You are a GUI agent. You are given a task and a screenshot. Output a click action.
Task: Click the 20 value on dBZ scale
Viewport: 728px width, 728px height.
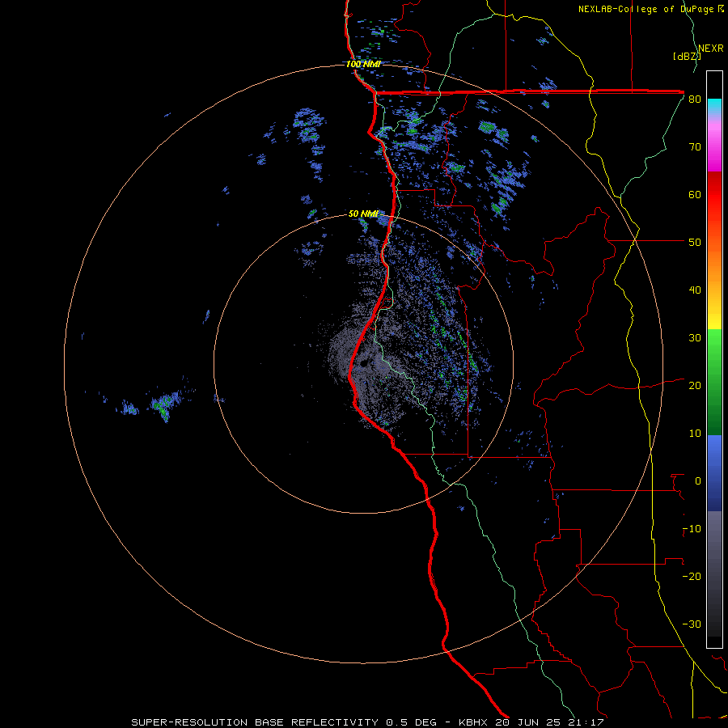(695, 386)
